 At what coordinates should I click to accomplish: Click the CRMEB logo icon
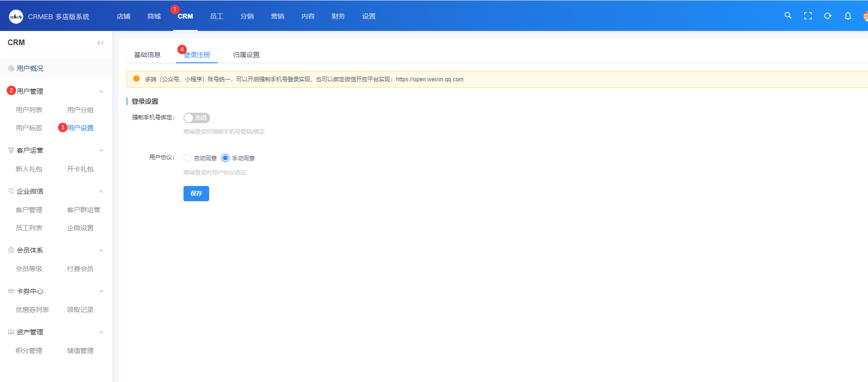[16, 17]
